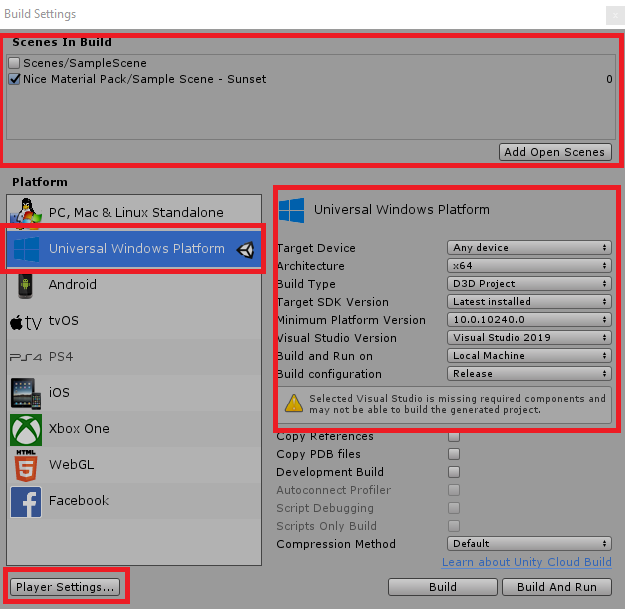
Task: Uncheck Nice Material Pack Sample Scene - Sunset
Action: [x=14, y=79]
